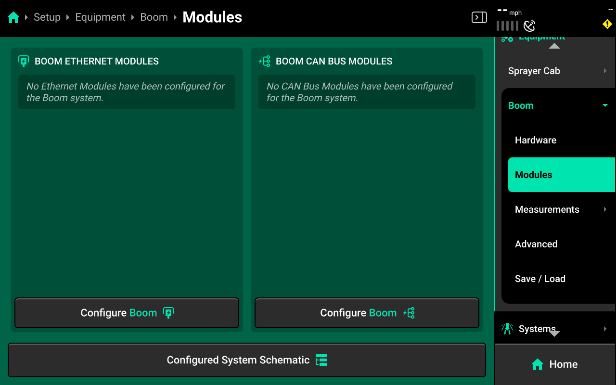Open the Systems menu section
This screenshot has width=616, height=385.
tap(555, 328)
